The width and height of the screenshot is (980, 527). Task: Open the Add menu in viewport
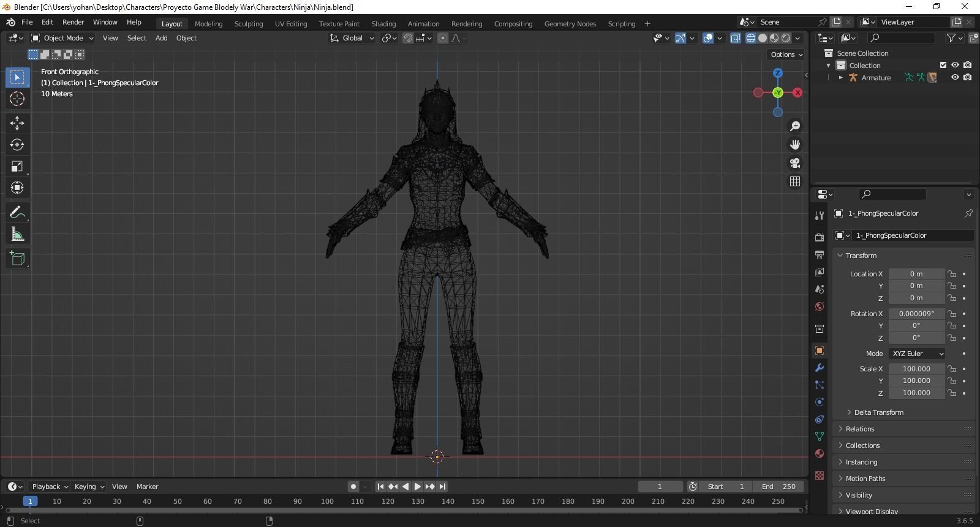point(161,38)
